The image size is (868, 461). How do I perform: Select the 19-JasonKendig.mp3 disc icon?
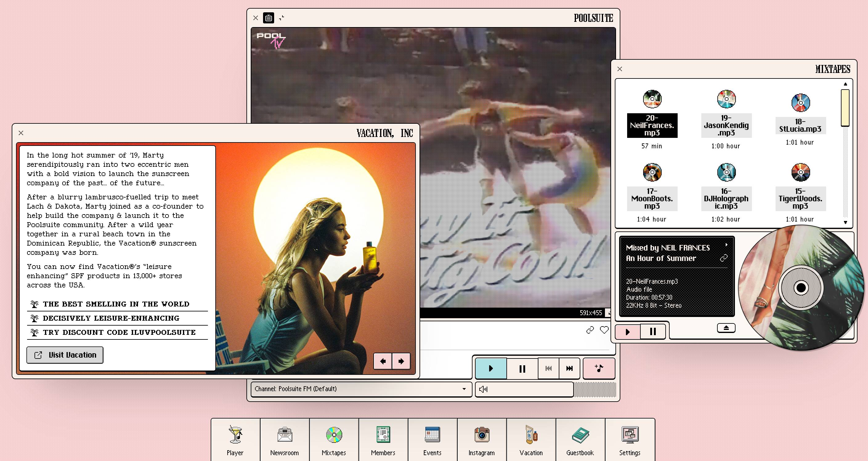point(726,99)
